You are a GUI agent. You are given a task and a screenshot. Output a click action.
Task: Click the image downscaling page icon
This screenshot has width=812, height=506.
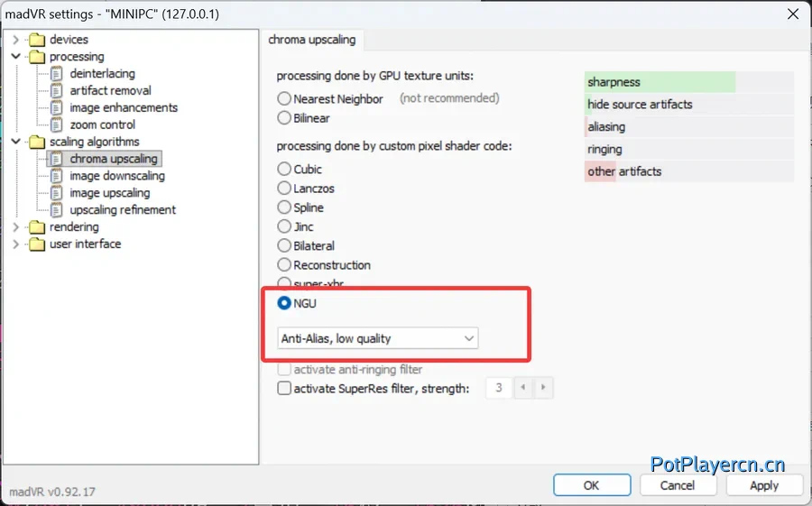click(57, 176)
